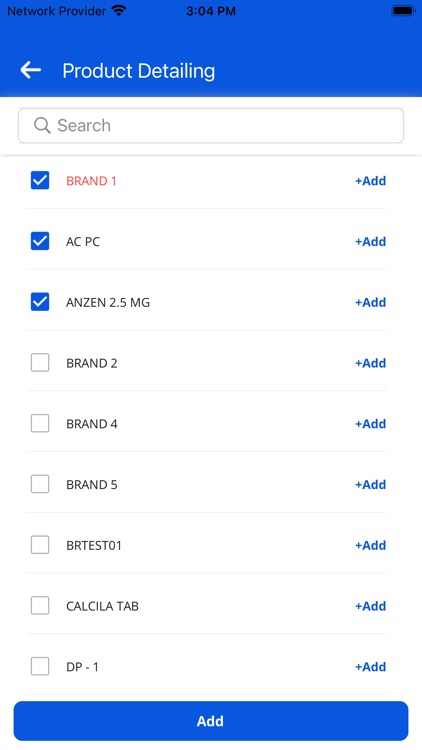This screenshot has width=422, height=750.
Task: Tick the BRTEST01 checkbox
Action: pos(40,545)
